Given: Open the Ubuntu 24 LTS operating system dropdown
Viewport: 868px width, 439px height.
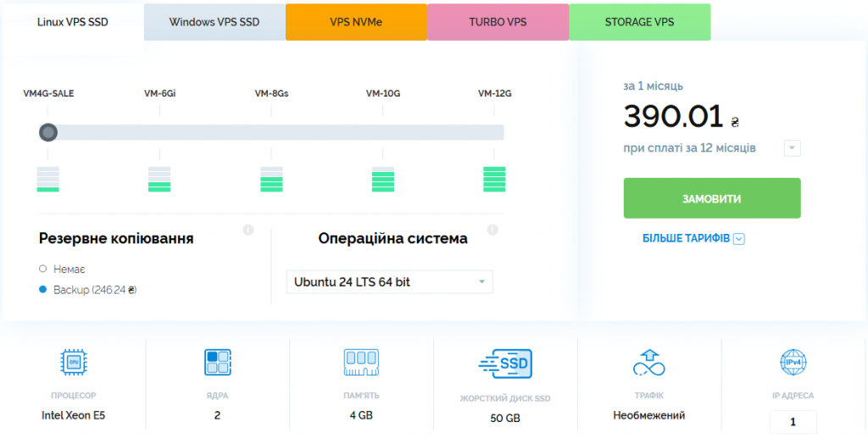Looking at the screenshot, I should click(x=390, y=281).
